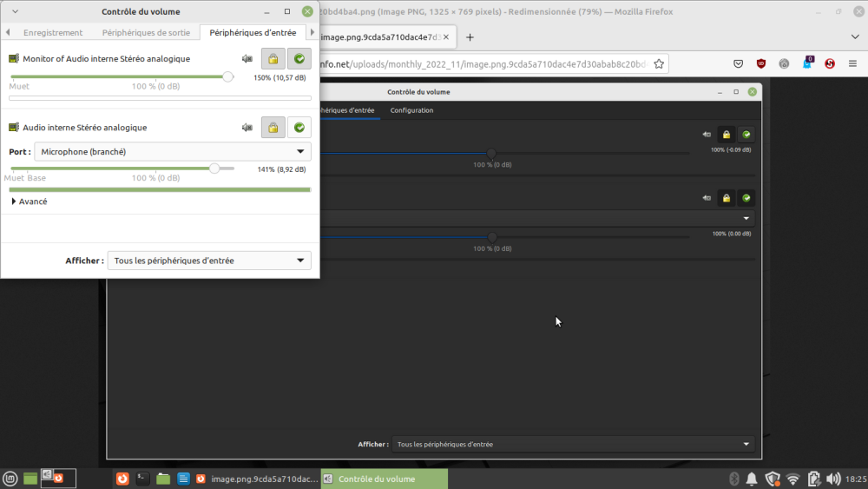Toggle channel lock for Monitor of Audio interne
The height and width of the screenshot is (489, 868).
coord(273,59)
